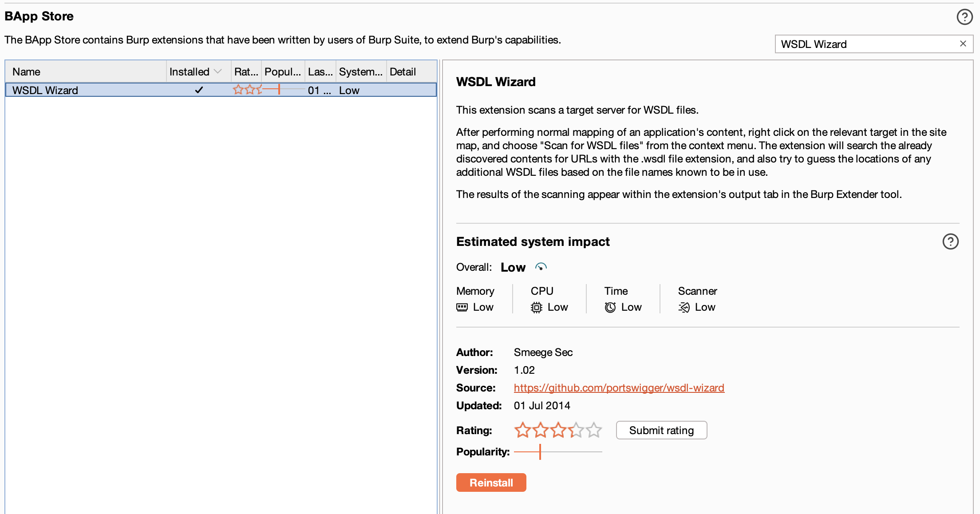Click the Popularity slider marker
Screen dimensions: 980x514
(x=540, y=452)
